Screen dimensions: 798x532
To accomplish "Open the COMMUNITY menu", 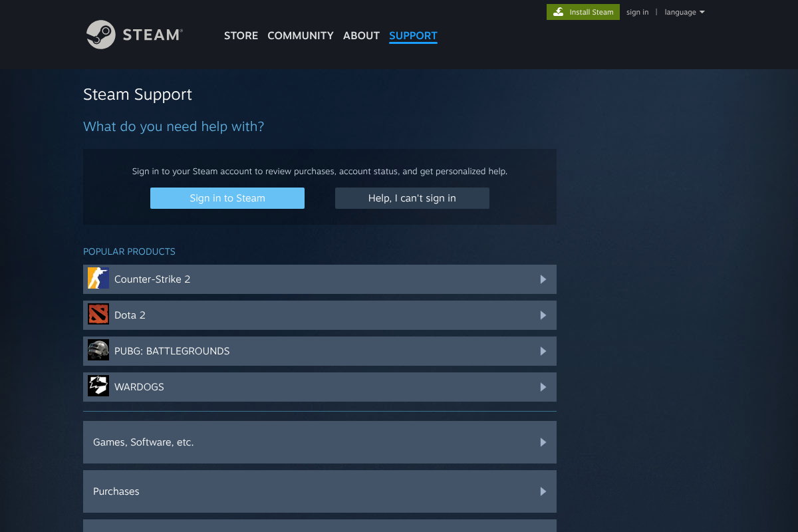I will 301,36.
